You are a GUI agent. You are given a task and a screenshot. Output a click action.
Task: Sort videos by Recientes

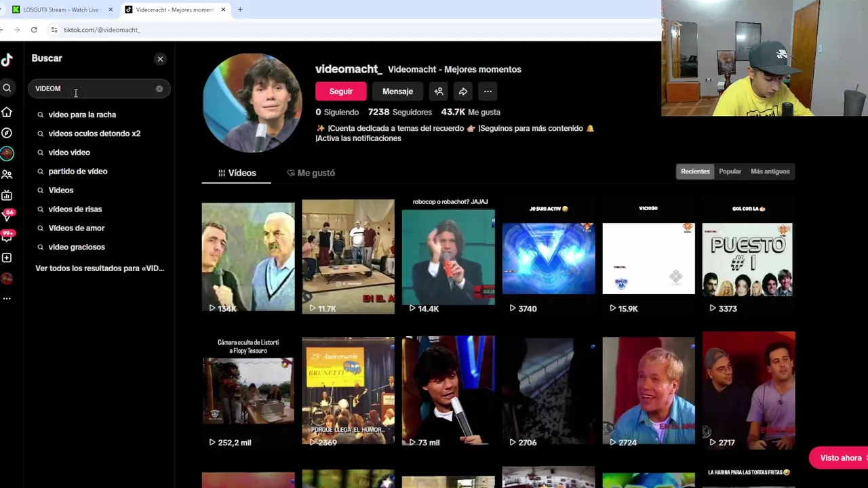point(695,171)
